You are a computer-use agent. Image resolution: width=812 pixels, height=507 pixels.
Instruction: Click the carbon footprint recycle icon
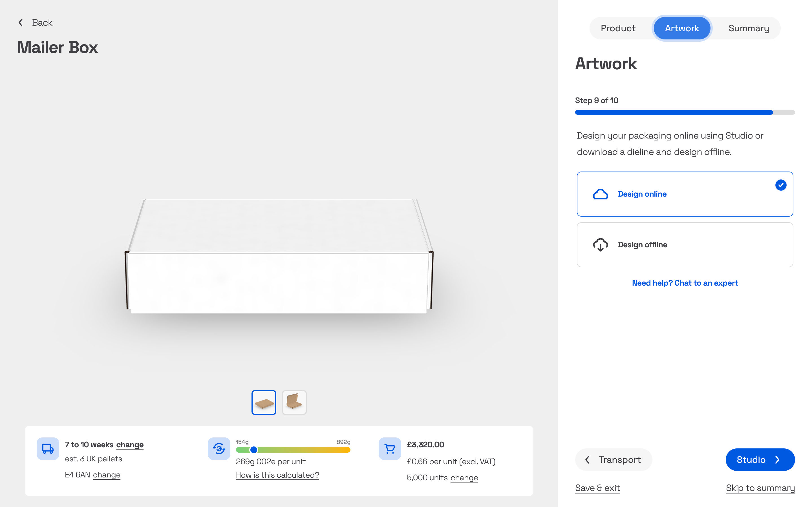point(219,449)
